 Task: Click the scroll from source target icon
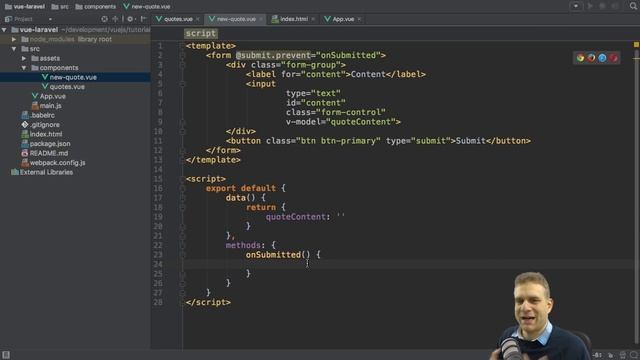tap(104, 19)
